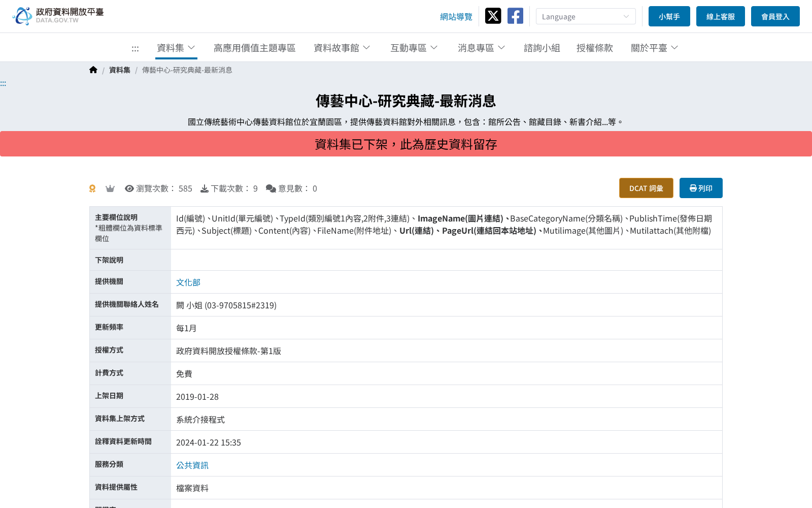Click the DATA.GOV.TW site logo
This screenshot has width=812, height=508.
pos(58,16)
